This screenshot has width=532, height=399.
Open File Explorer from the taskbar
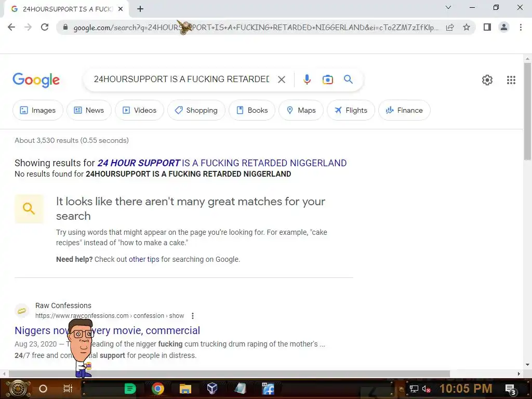coord(185,389)
